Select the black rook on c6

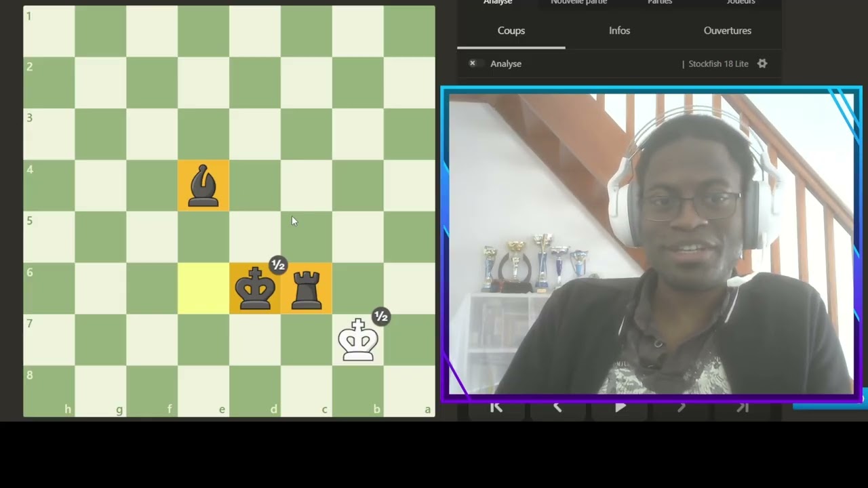click(x=307, y=289)
